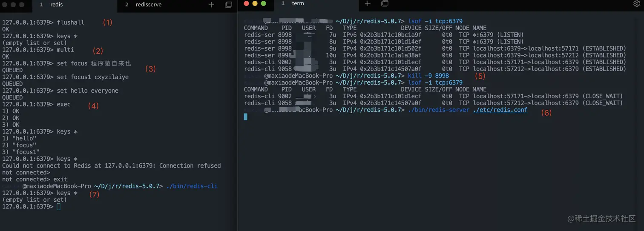
Task: Click the "not connected> exit" line
Action: [x=34, y=179]
